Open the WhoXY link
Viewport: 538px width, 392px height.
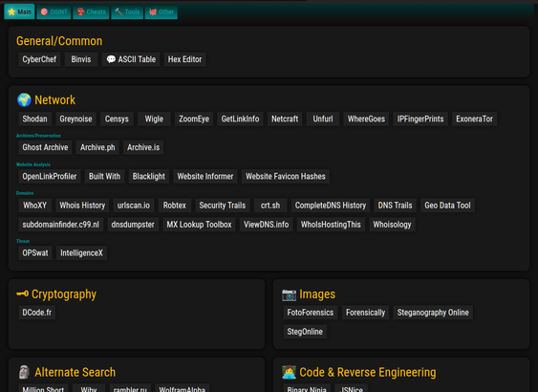[x=34, y=206]
